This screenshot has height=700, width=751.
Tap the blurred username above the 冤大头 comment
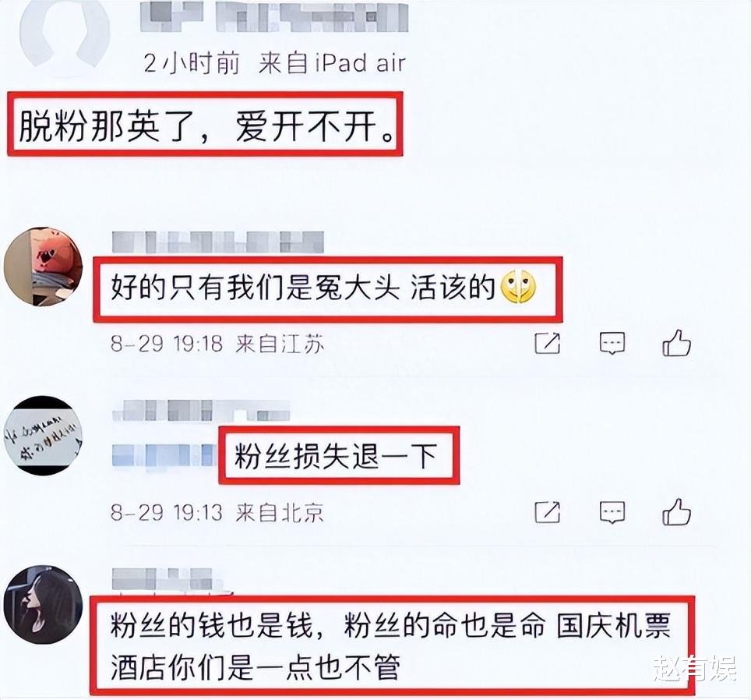coord(218,242)
